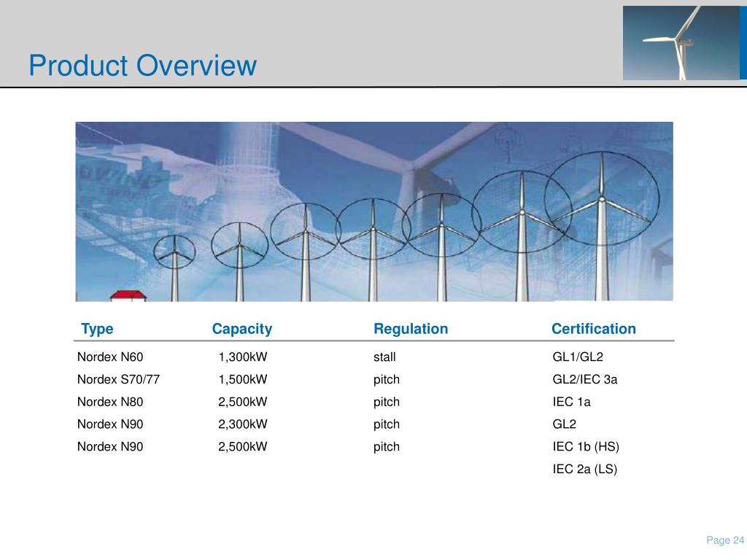The width and height of the screenshot is (747, 560).
Task: Click the "Nordex N80" cell
Action: pos(110,402)
